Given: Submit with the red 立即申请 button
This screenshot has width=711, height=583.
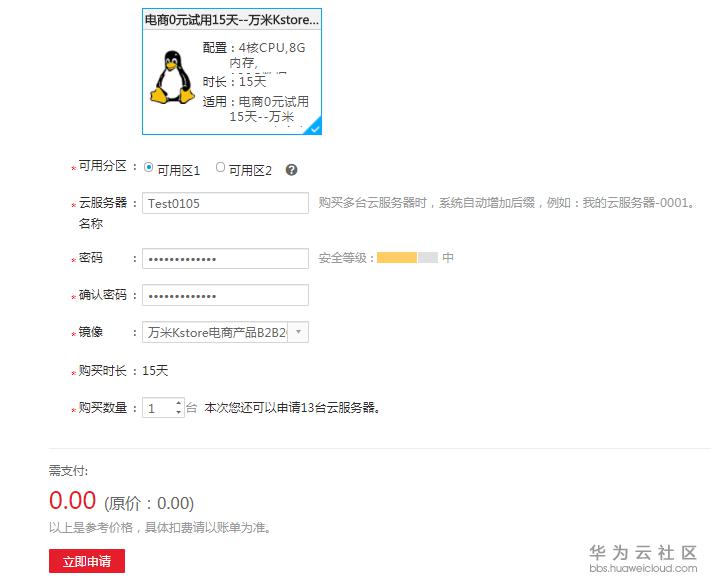Looking at the screenshot, I should [x=87, y=561].
